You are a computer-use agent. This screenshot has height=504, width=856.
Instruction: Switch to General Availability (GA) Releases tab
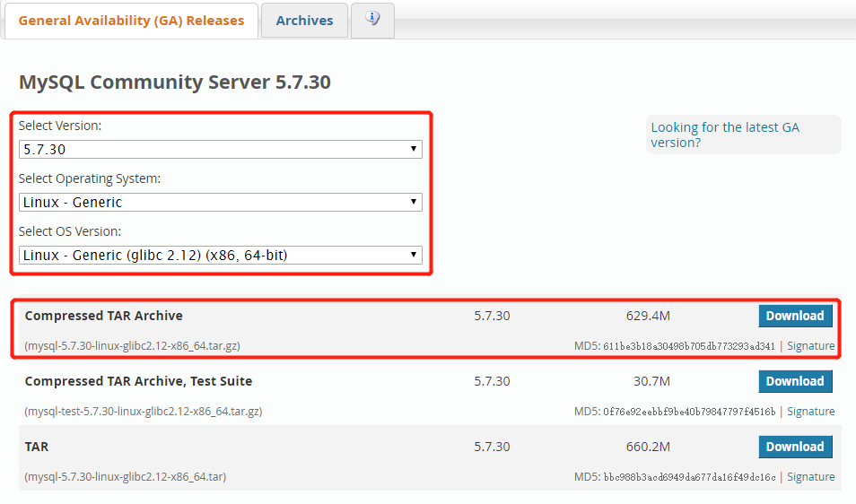131,21
